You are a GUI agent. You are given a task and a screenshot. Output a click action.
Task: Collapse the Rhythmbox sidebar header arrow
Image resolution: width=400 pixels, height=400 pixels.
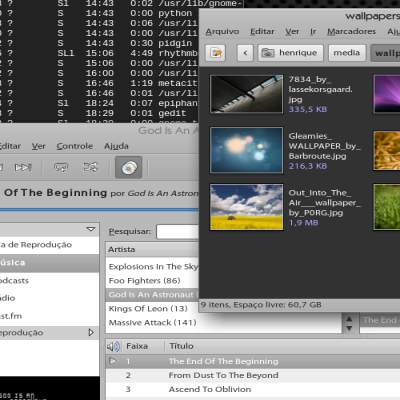point(91,229)
